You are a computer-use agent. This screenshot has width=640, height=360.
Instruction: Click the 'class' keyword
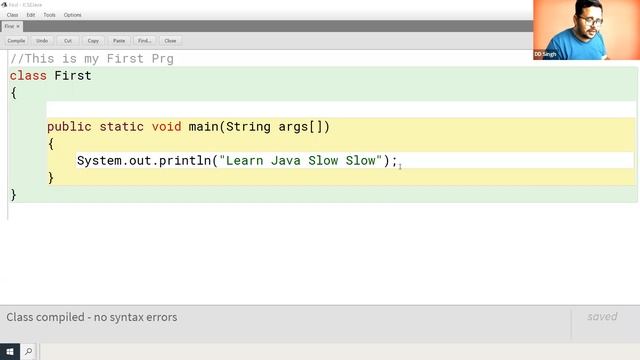coord(28,76)
